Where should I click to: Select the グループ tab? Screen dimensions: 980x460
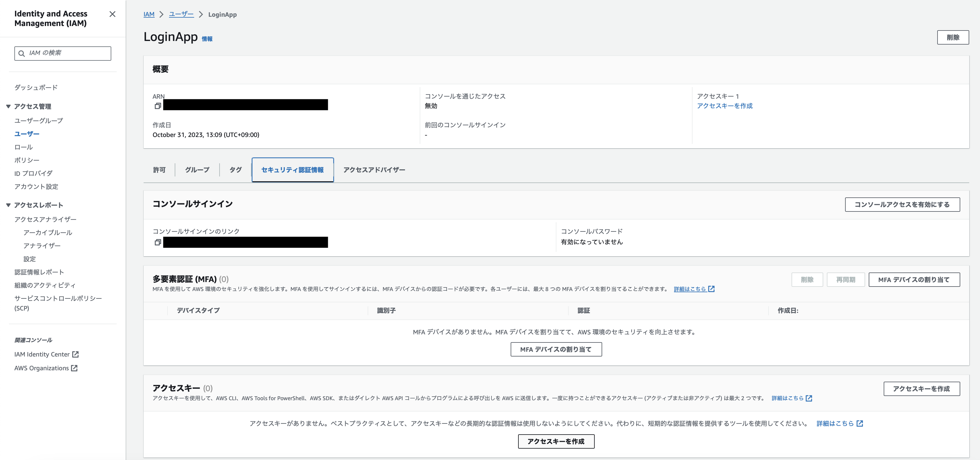tap(197, 170)
